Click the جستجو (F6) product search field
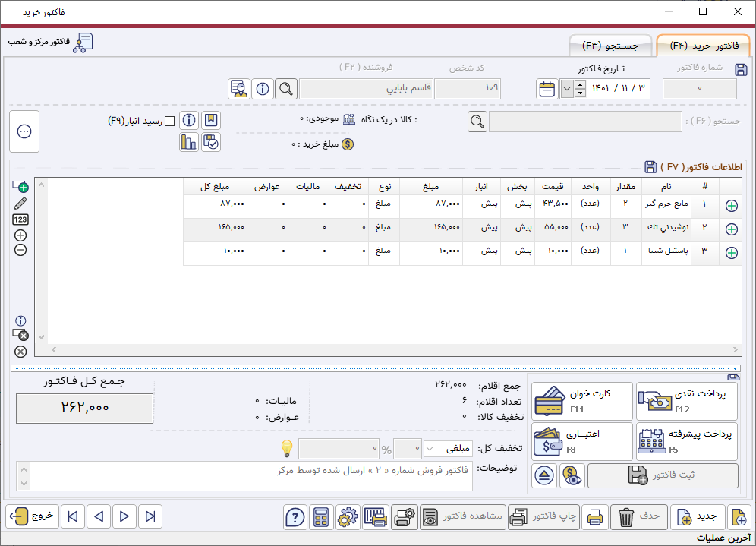This screenshot has height=546, width=756. 584,122
